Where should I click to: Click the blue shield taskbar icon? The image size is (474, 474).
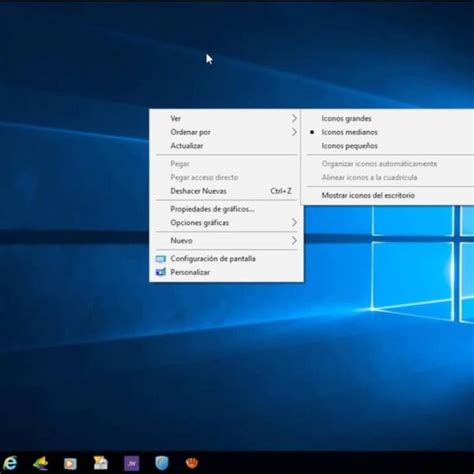coord(162,463)
